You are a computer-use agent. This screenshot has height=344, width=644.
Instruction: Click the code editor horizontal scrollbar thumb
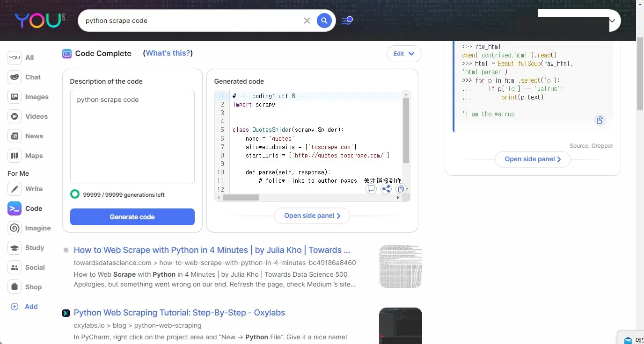tap(241, 198)
